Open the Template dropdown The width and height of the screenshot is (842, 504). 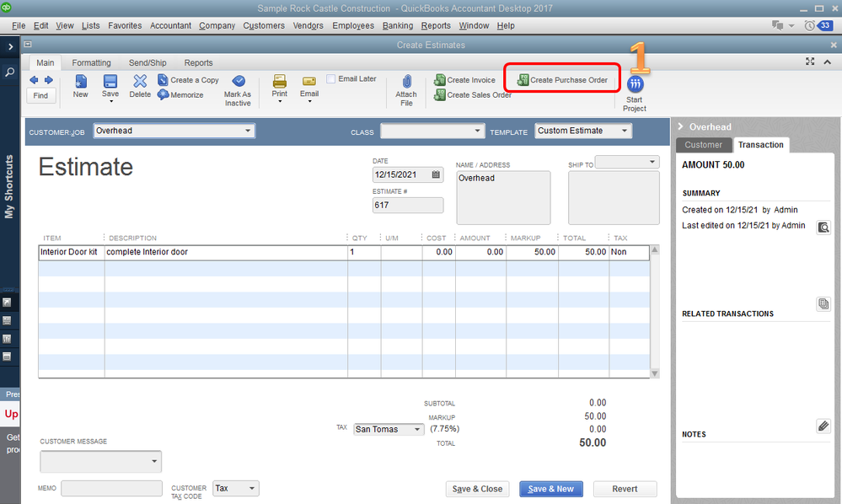coord(625,131)
